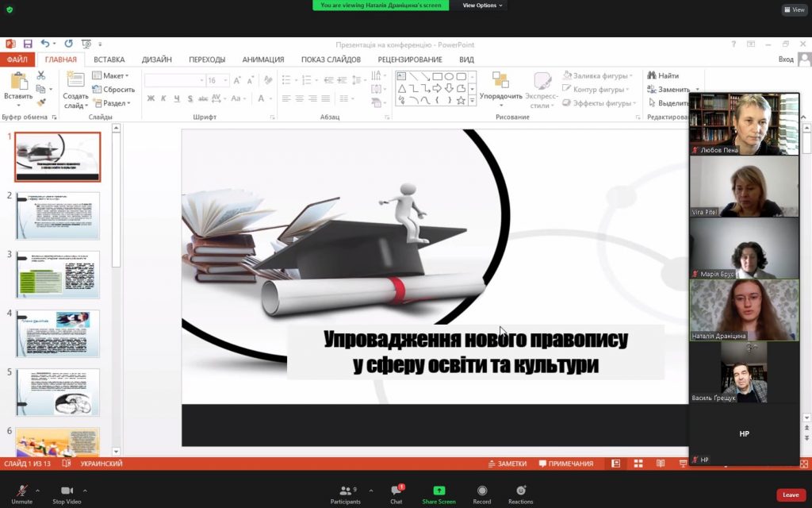Switch to the ДИЗАЙН ribbon tab

click(156, 59)
